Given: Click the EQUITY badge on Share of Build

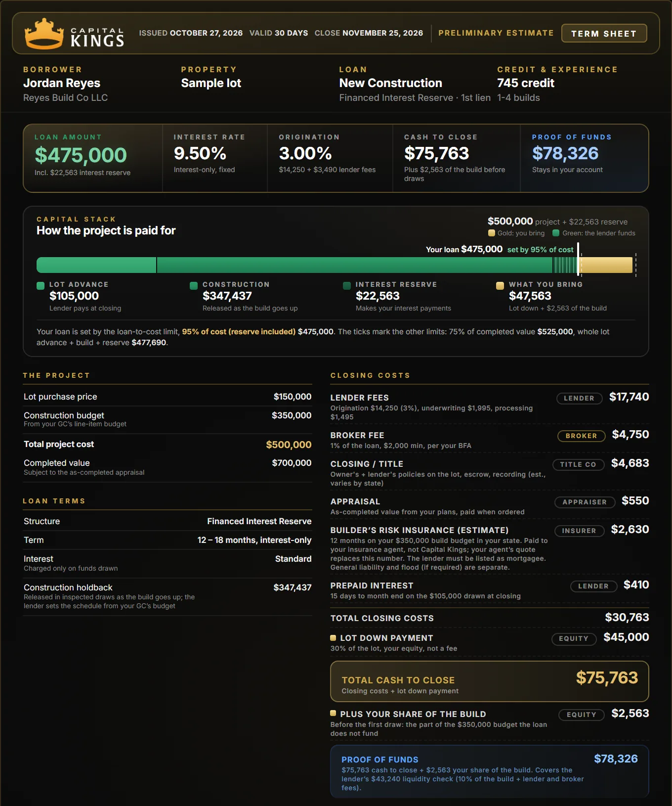Looking at the screenshot, I should pos(582,715).
